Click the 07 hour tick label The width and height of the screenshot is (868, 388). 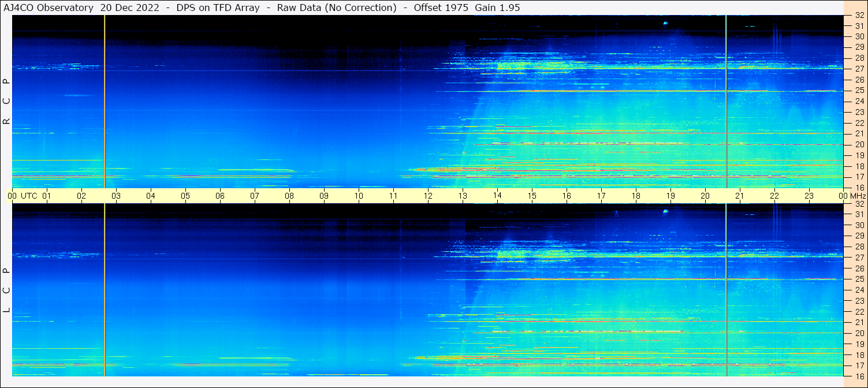pyautogui.click(x=255, y=196)
